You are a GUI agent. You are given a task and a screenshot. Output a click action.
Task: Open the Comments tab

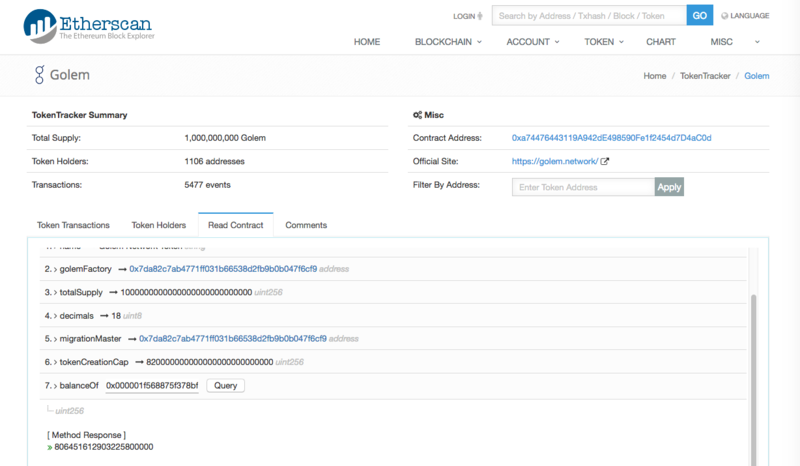pyautogui.click(x=306, y=225)
